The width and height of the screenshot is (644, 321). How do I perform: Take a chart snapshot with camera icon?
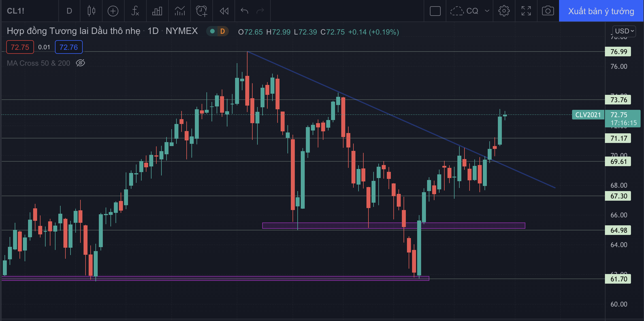[548, 11]
